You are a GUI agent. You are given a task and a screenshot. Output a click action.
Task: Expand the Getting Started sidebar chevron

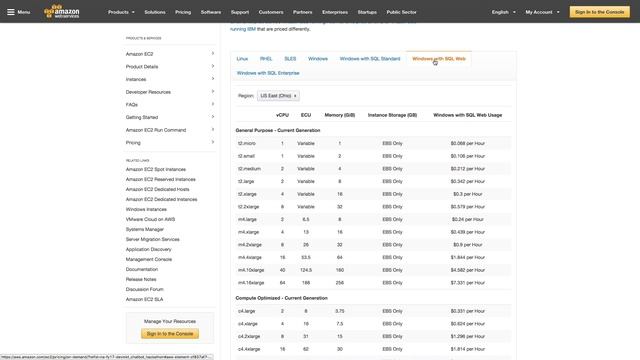[213, 117]
